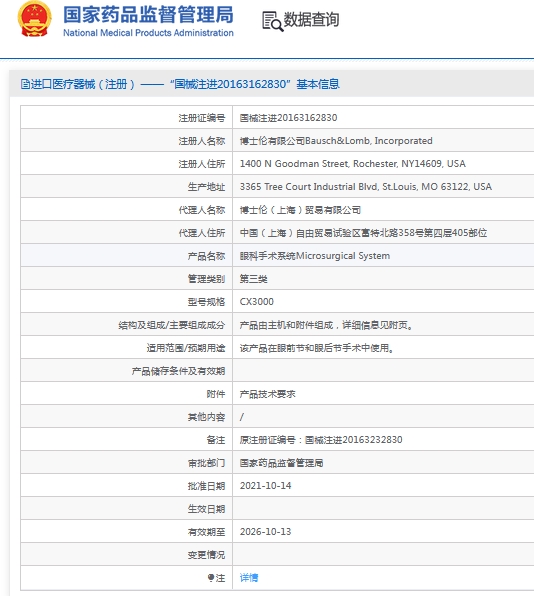Click the 附件 row label
The width and height of the screenshot is (534, 596).
click(x=216, y=394)
